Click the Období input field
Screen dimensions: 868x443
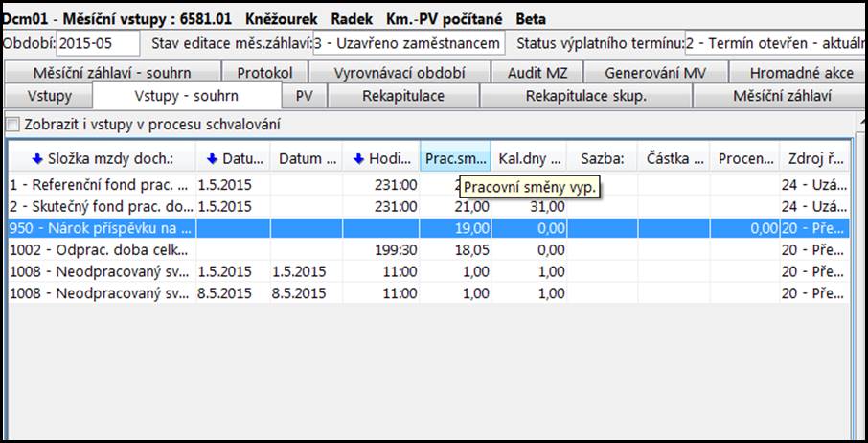tap(98, 44)
